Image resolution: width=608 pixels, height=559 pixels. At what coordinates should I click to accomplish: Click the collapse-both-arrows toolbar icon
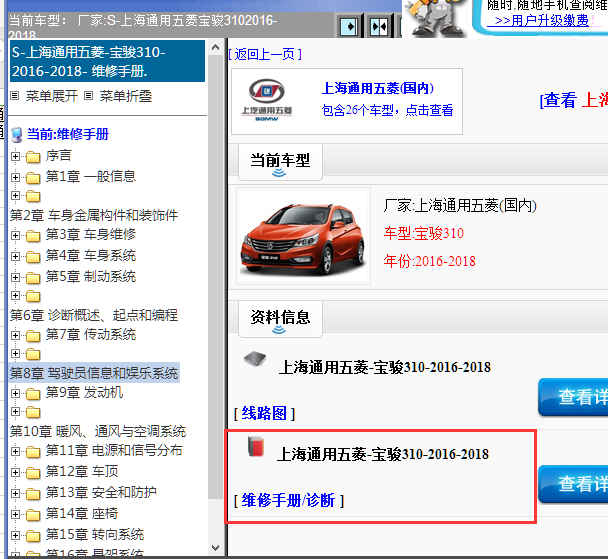coord(379,27)
